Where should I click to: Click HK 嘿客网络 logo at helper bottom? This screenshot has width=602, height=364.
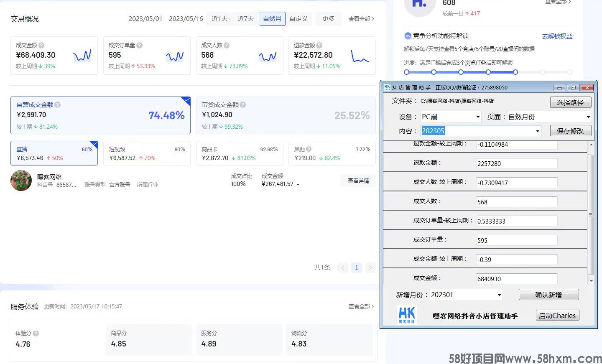point(407,315)
